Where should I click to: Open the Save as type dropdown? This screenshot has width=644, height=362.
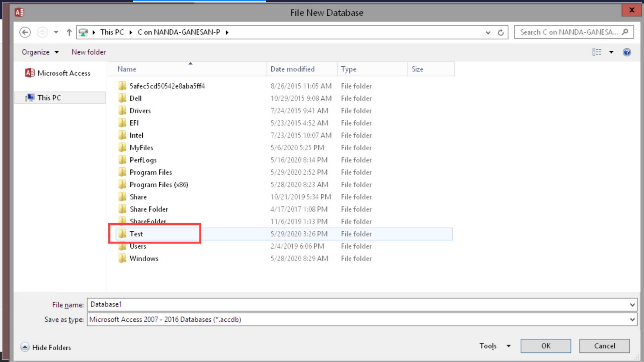[632, 319]
